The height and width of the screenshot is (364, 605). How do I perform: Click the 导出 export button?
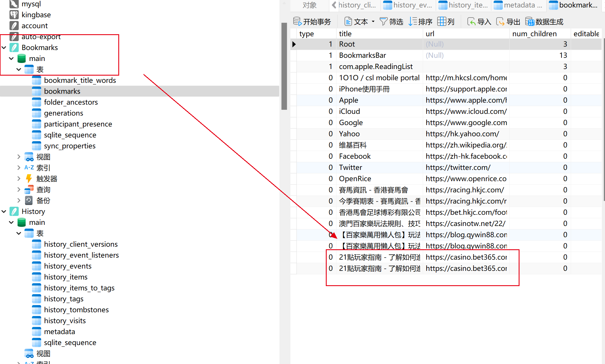click(508, 22)
